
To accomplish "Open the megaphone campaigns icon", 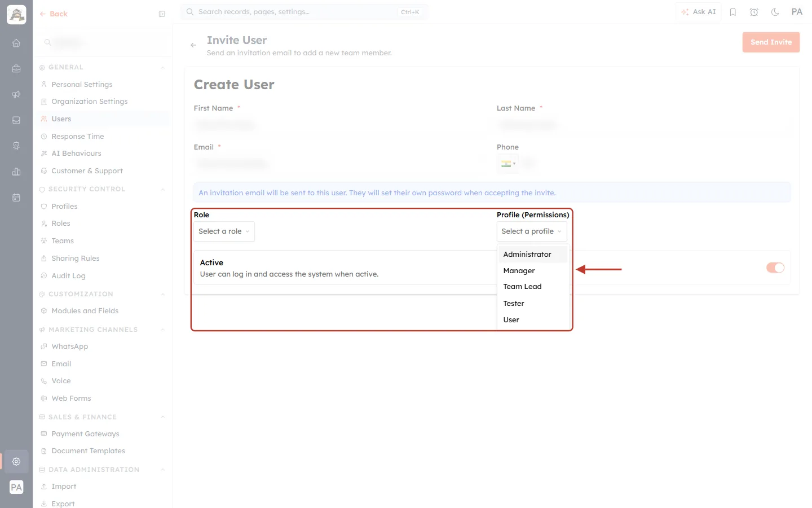I will (x=16, y=94).
